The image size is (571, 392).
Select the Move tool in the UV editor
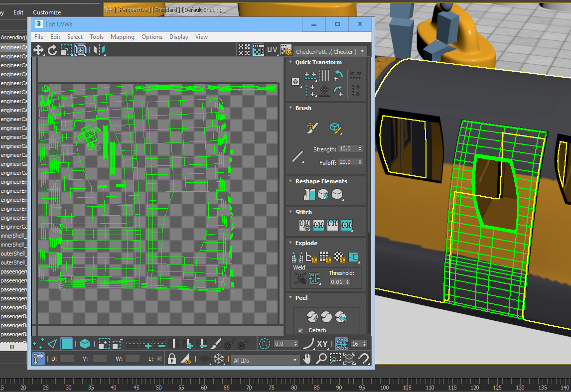pyautogui.click(x=38, y=50)
